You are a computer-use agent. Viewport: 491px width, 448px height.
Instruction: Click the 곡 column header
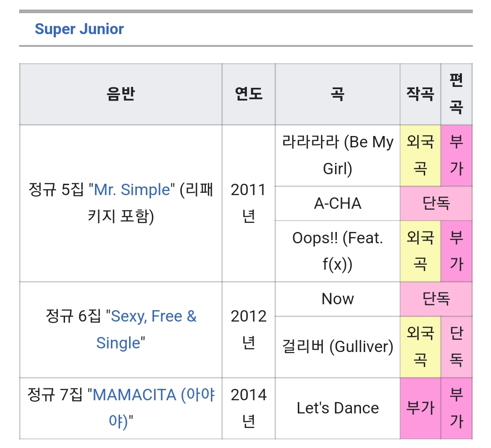pos(337,95)
